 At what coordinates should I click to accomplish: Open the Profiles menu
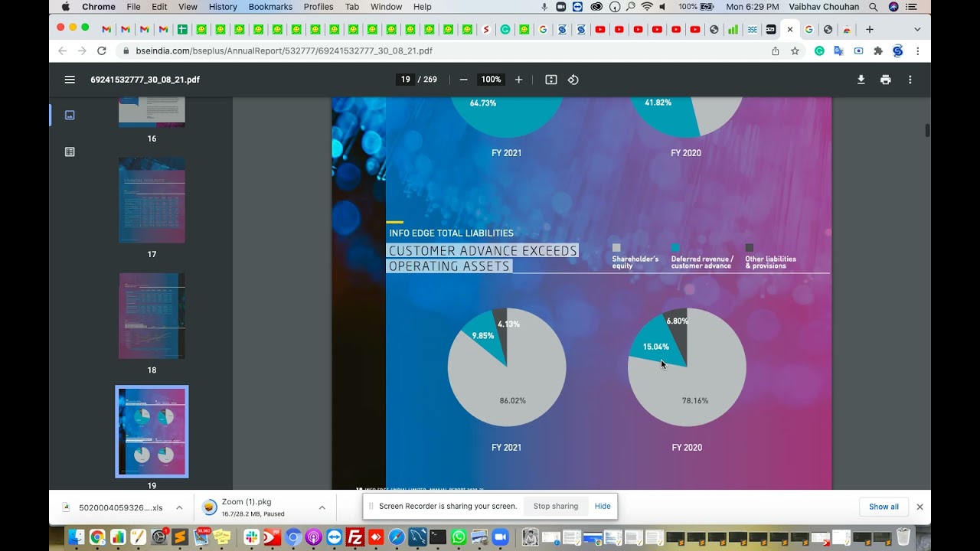pyautogui.click(x=318, y=7)
